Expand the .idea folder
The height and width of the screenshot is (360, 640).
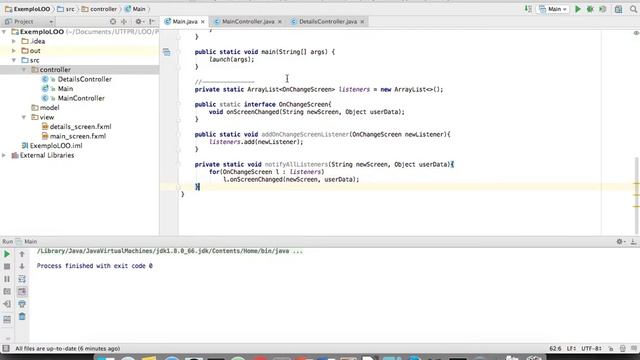pos(14,41)
